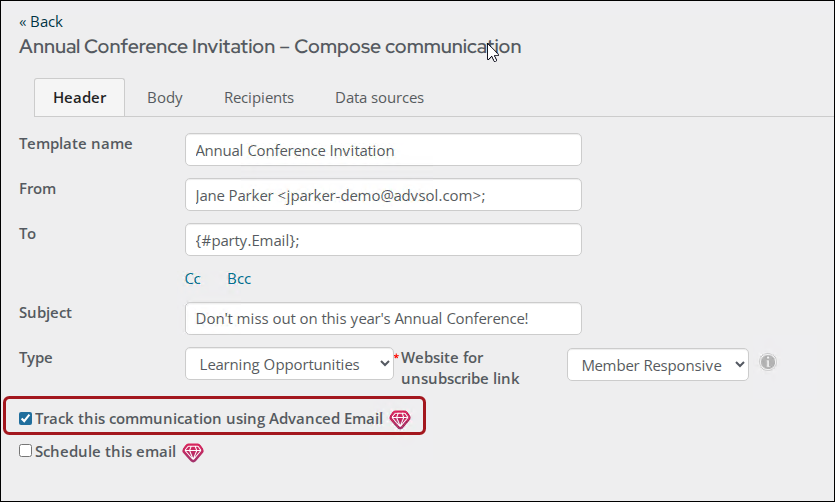Viewport: 835px width, 502px height.
Task: Click the diamond icon next to Advanced Email
Action: point(400,419)
